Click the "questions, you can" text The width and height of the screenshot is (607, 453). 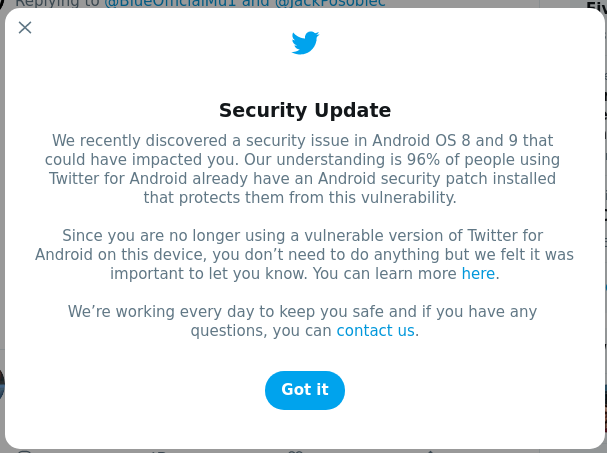click(x=260, y=330)
